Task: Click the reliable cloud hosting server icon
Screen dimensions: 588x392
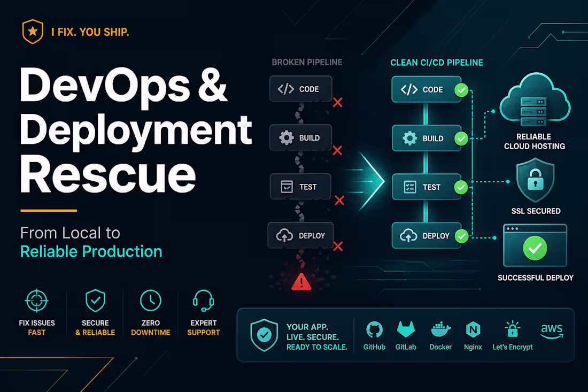Action: pos(535,101)
